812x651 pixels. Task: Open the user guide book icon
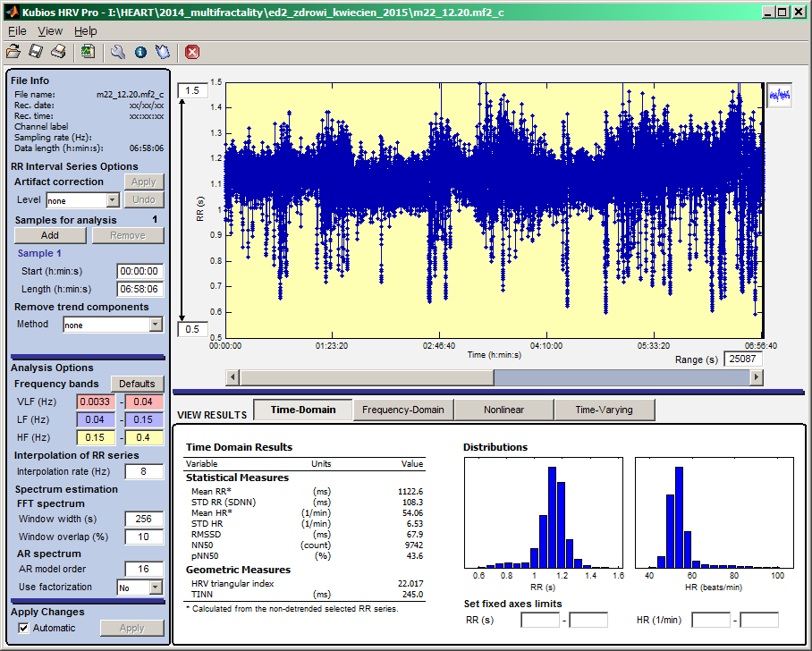point(163,52)
